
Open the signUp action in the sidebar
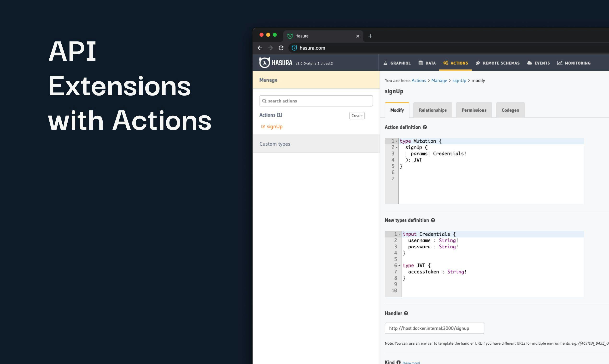pos(275,127)
